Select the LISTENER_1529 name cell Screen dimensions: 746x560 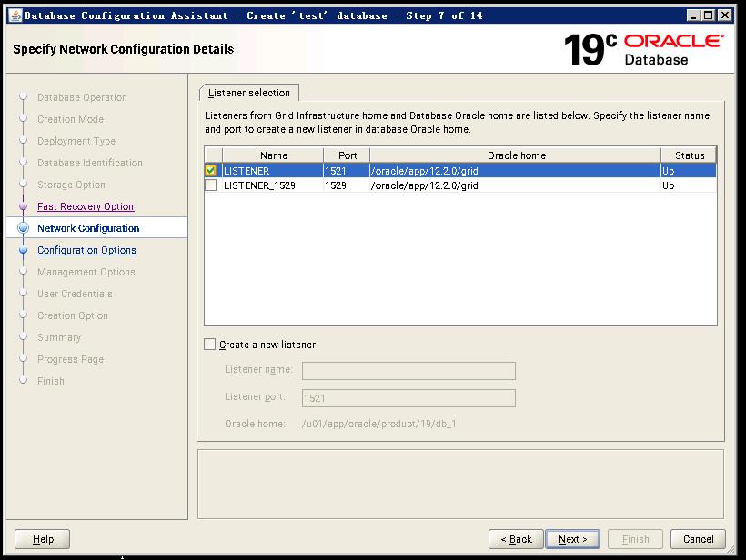tap(273, 185)
